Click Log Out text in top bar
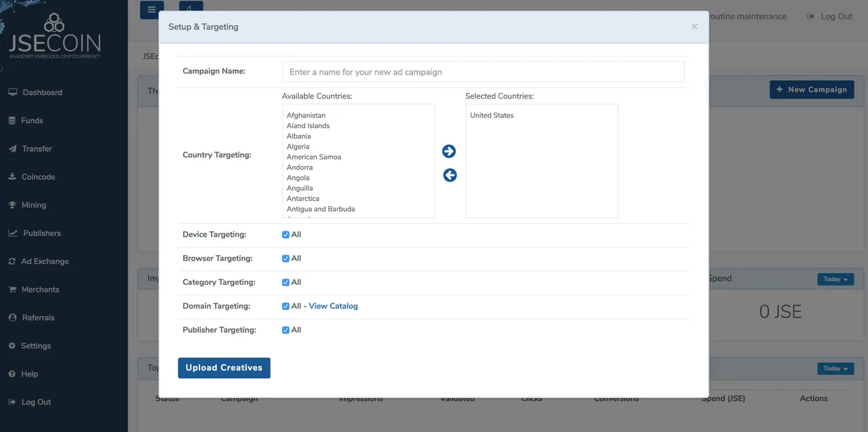Screen dimensions: 868x432 click(x=836, y=16)
